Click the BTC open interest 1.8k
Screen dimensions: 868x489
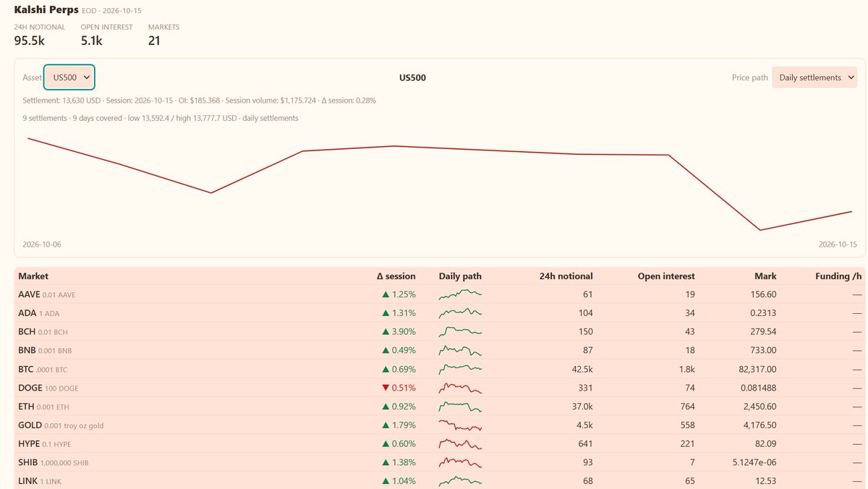(686, 369)
